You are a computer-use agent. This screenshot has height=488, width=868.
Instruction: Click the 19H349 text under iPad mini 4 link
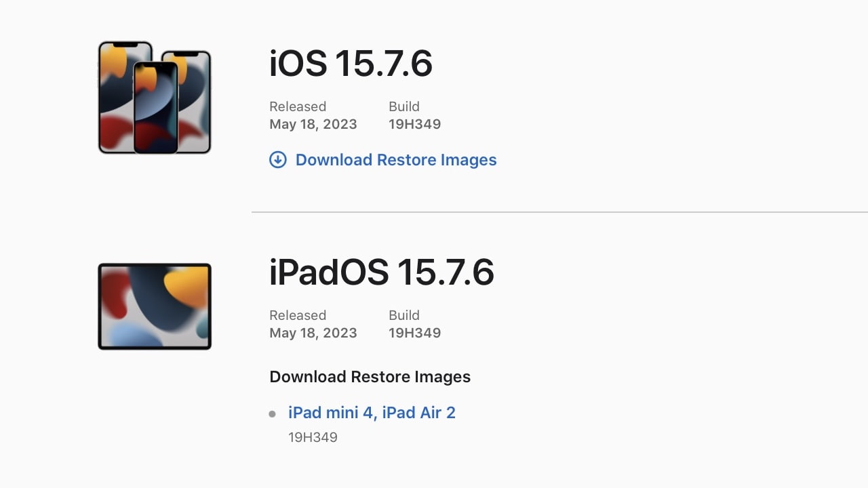click(x=313, y=437)
